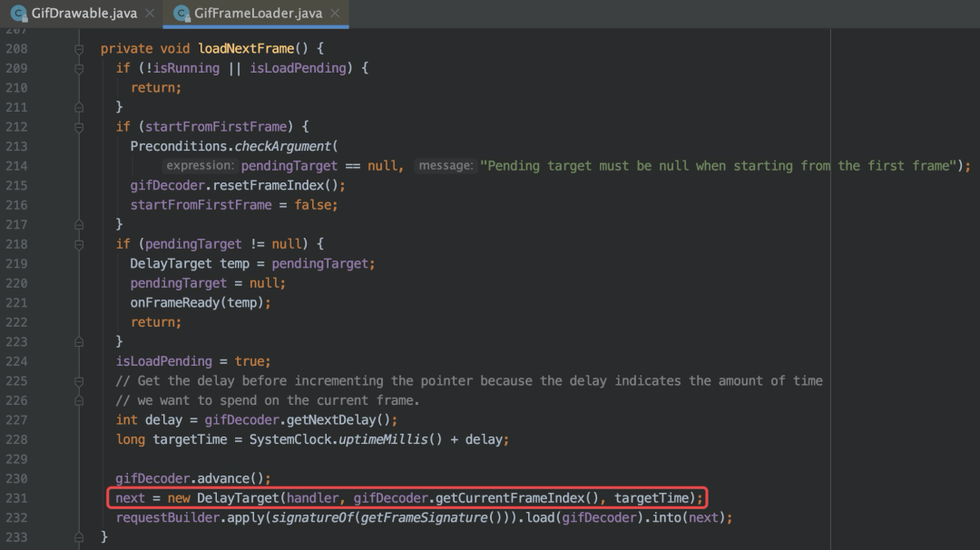Click the 'message:' parameter hint
Screen dimensions: 980x550
[446, 165]
